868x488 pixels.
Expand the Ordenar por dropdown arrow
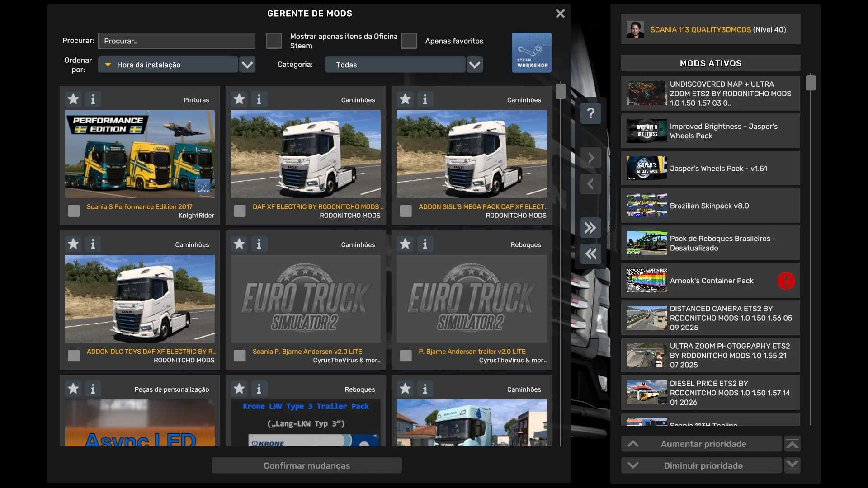click(247, 65)
